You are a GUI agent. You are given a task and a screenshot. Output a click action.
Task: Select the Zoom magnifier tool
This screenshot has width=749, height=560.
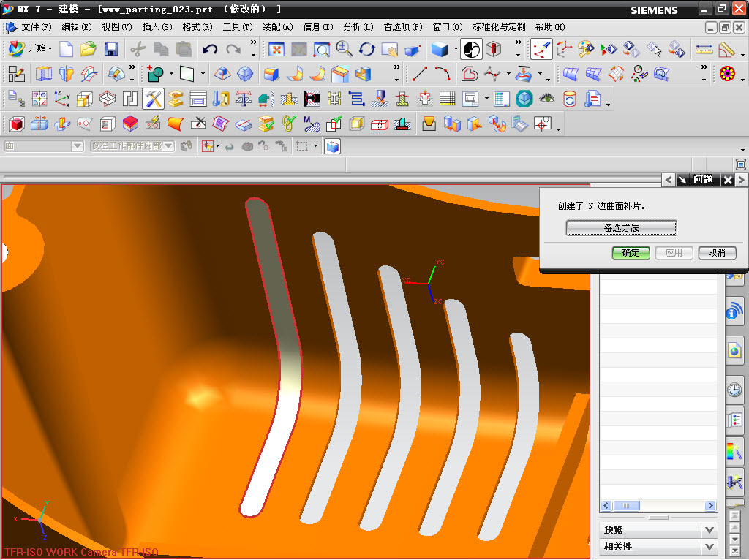pyautogui.click(x=344, y=49)
